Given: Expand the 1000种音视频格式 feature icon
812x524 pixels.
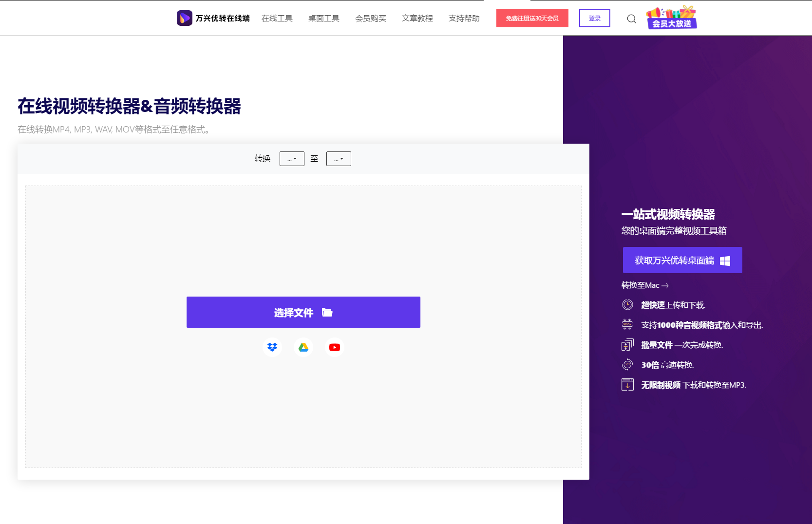Looking at the screenshot, I should pos(627,324).
